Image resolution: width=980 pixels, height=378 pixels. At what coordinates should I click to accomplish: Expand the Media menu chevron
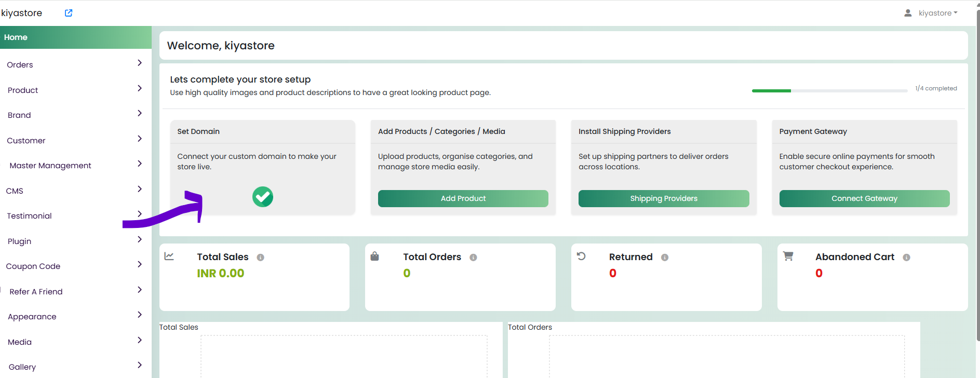pyautogui.click(x=140, y=340)
